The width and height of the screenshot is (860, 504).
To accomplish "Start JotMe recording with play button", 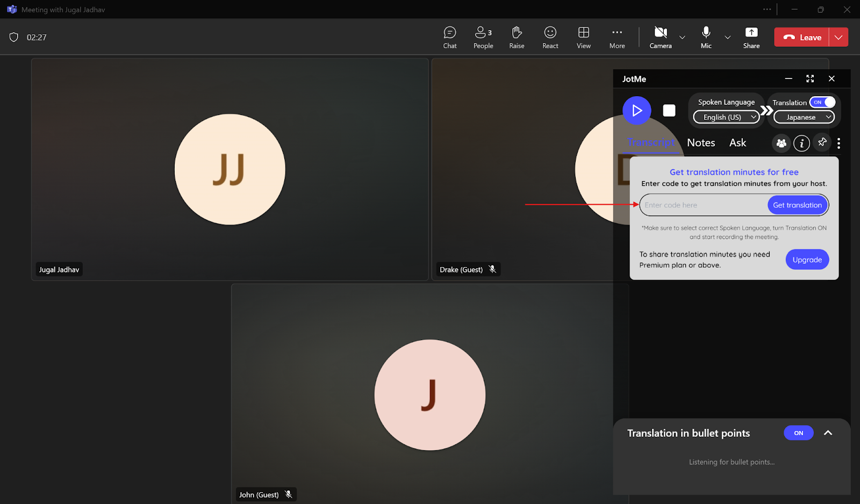I will [x=637, y=111].
